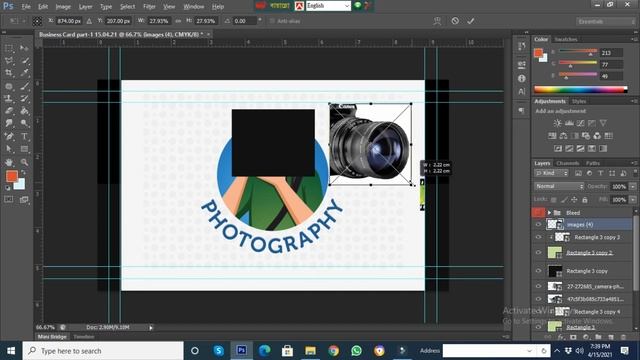Add a Levels adjustment
Viewport: 640px width, 360px height.
569,123
